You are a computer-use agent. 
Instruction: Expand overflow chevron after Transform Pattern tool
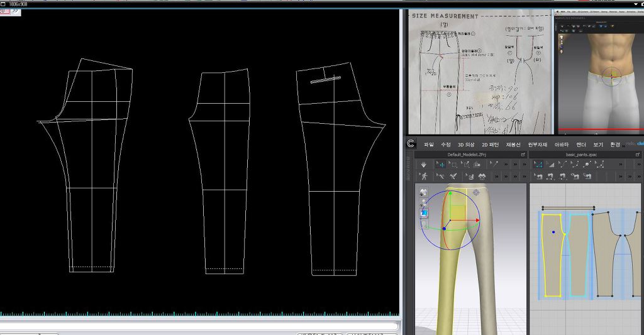pos(621,164)
